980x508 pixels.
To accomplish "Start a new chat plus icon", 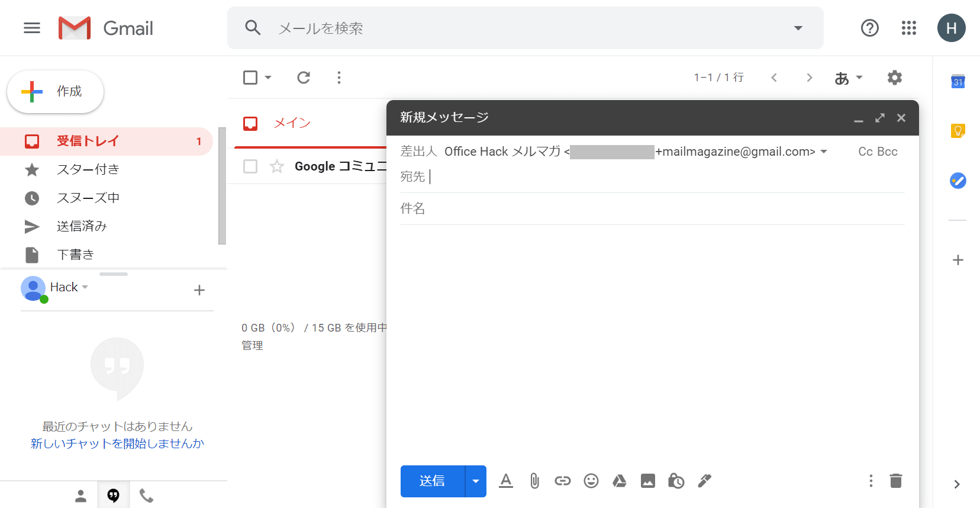I will coord(199,290).
